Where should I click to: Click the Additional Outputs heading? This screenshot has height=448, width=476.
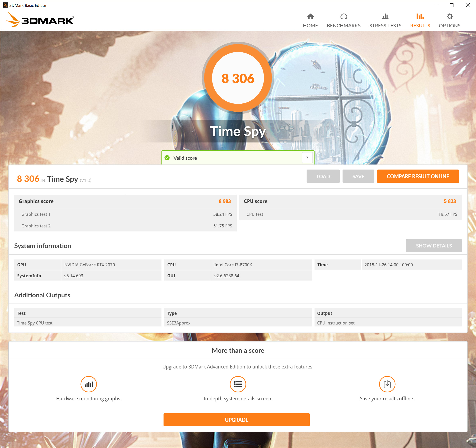pos(42,295)
